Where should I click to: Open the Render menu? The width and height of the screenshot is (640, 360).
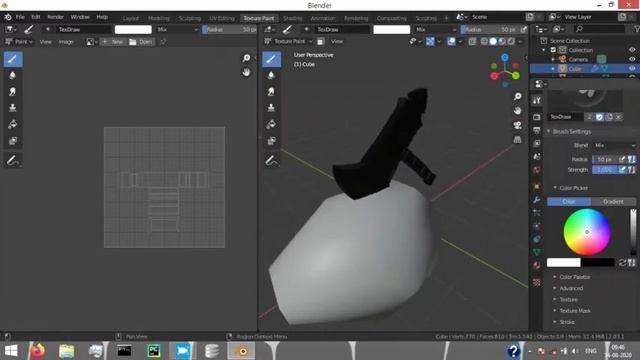[x=55, y=17]
